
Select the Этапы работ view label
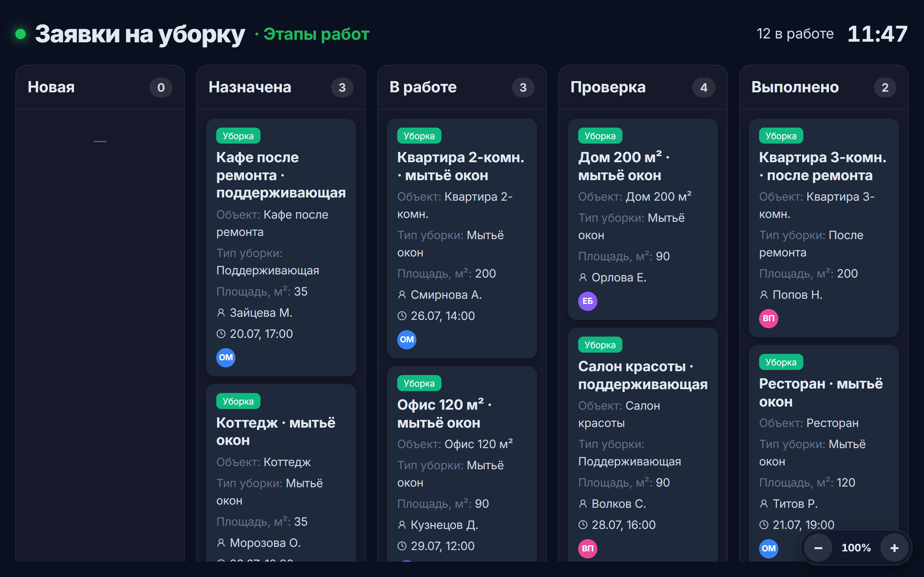point(316,34)
